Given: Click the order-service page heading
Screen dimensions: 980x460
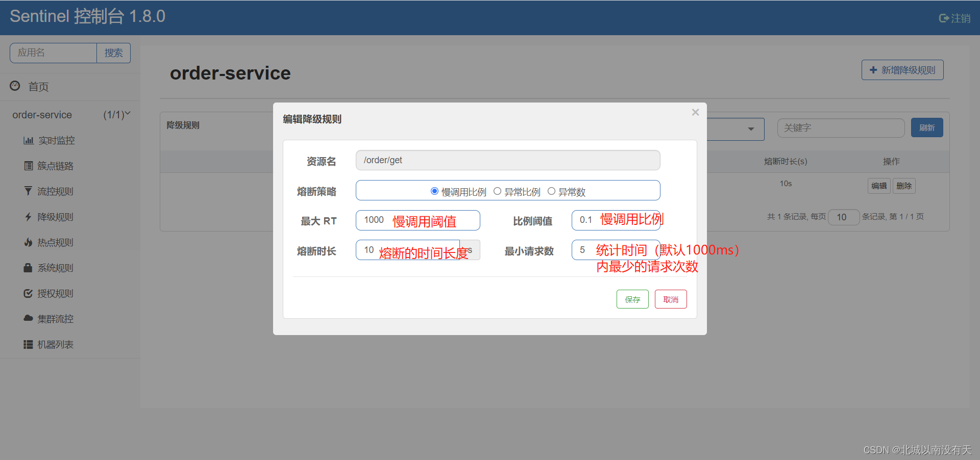Looking at the screenshot, I should click(230, 73).
